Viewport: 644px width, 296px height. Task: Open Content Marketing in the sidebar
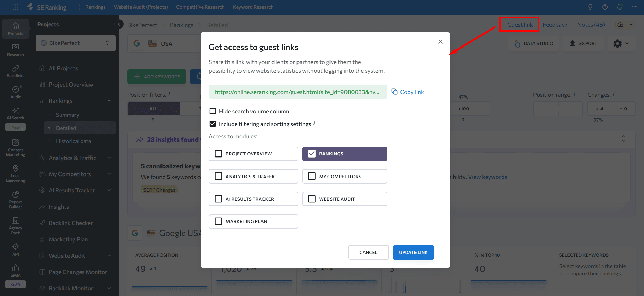[16, 148]
